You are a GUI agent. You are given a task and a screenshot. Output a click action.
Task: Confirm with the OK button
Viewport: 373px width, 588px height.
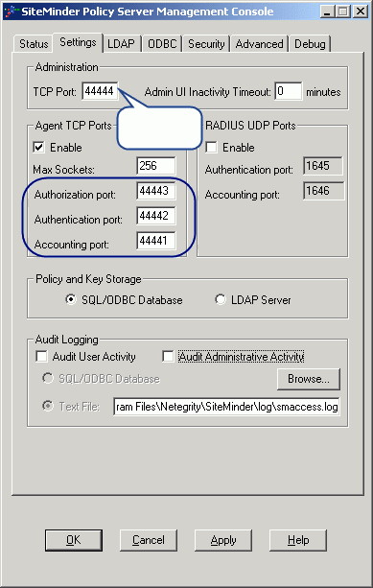pos(74,540)
